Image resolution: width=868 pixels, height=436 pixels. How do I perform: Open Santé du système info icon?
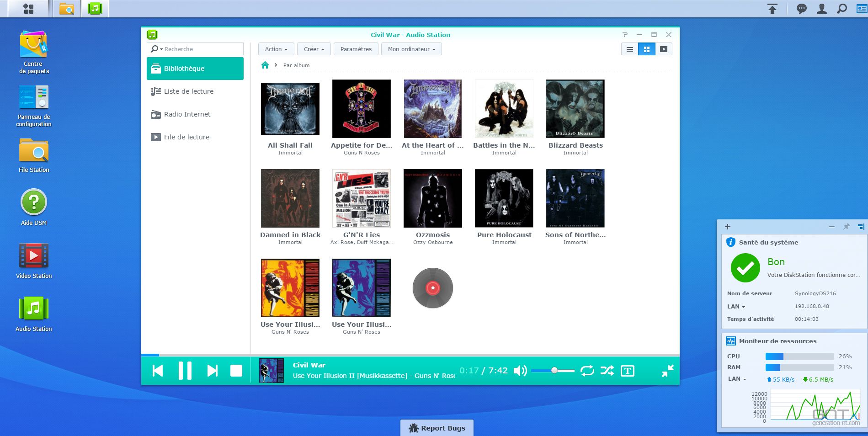731,242
